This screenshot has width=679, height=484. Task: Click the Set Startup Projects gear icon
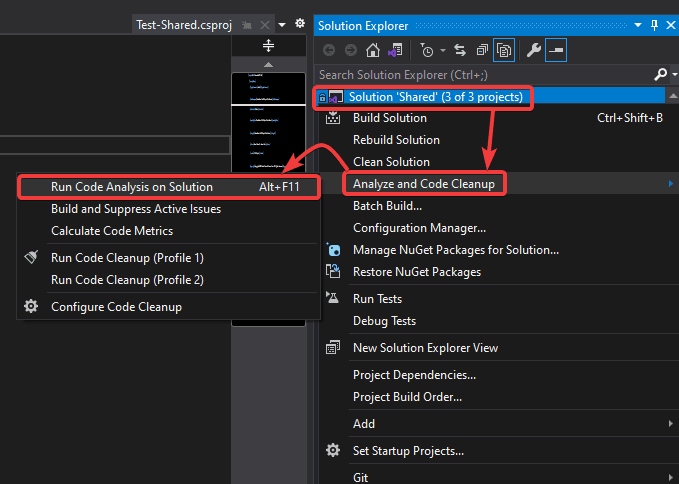[x=333, y=450]
